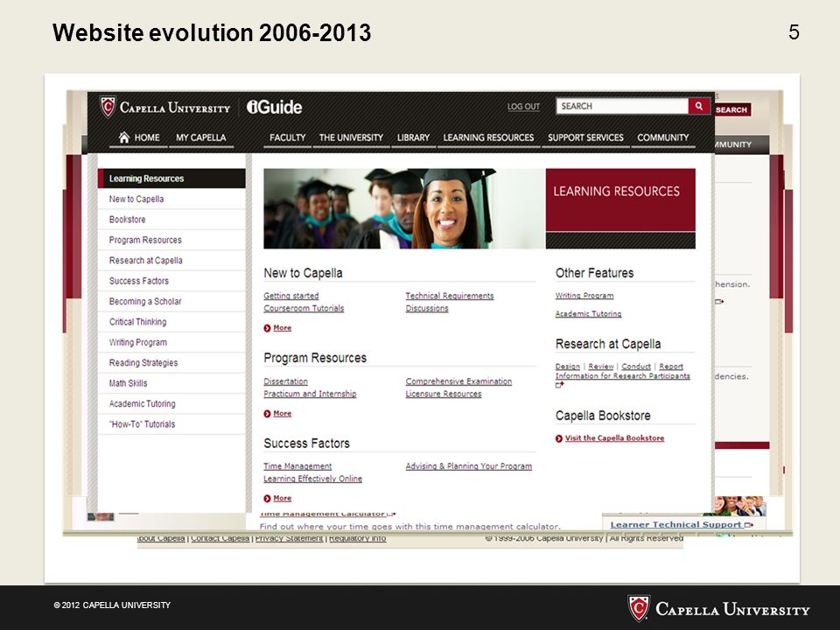The width and height of the screenshot is (840, 630).
Task: Click the LEARNING RESOURCES red banner title
Action: pos(617,192)
